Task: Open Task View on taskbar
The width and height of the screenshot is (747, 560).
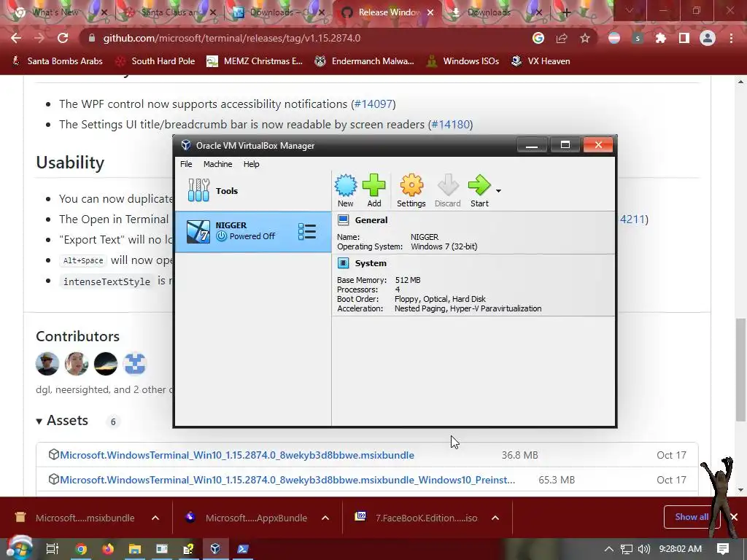Action: [52, 549]
